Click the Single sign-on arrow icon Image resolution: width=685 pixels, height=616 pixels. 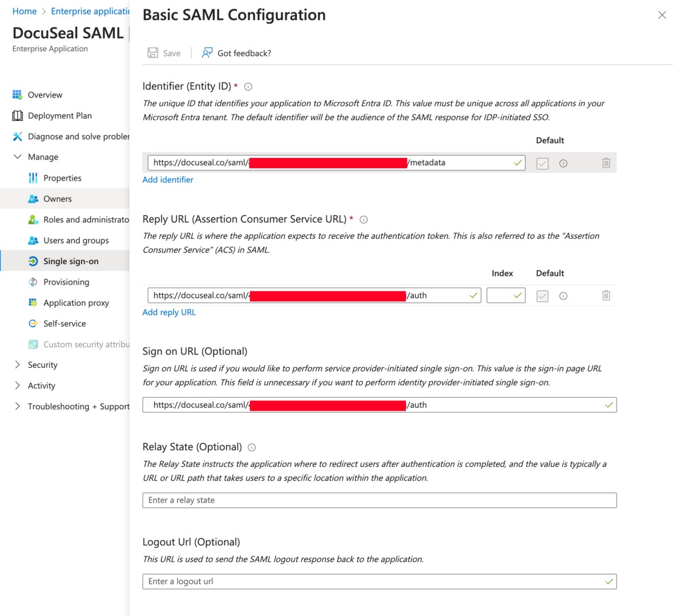pos(33,261)
